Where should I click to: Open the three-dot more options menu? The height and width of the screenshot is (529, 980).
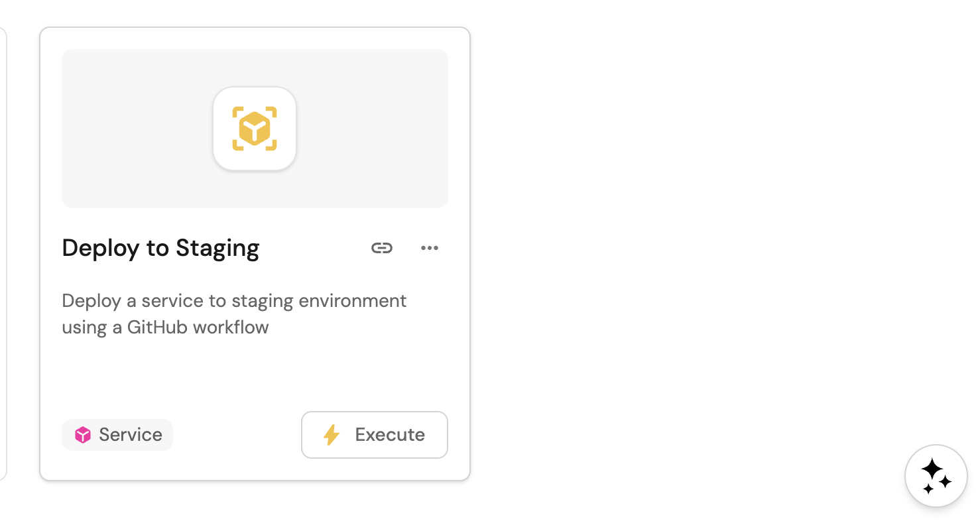[430, 248]
